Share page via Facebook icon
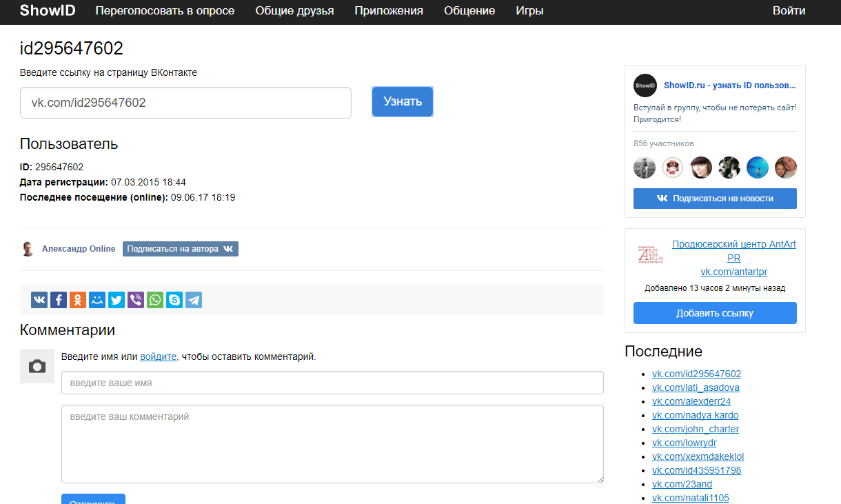 pos(59,300)
